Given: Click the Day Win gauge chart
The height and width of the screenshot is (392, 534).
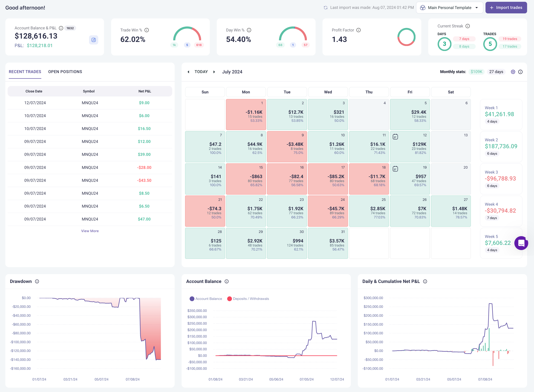Looking at the screenshot, I should pos(293,34).
